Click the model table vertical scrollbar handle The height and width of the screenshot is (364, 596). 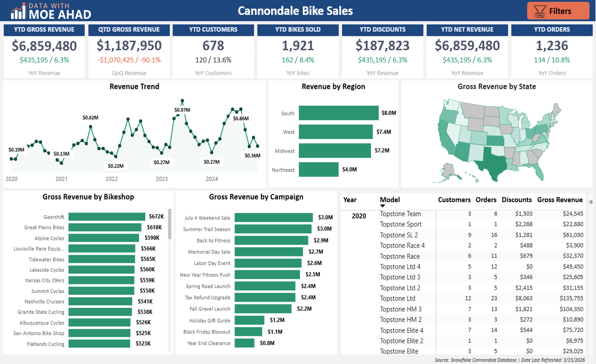591,202
